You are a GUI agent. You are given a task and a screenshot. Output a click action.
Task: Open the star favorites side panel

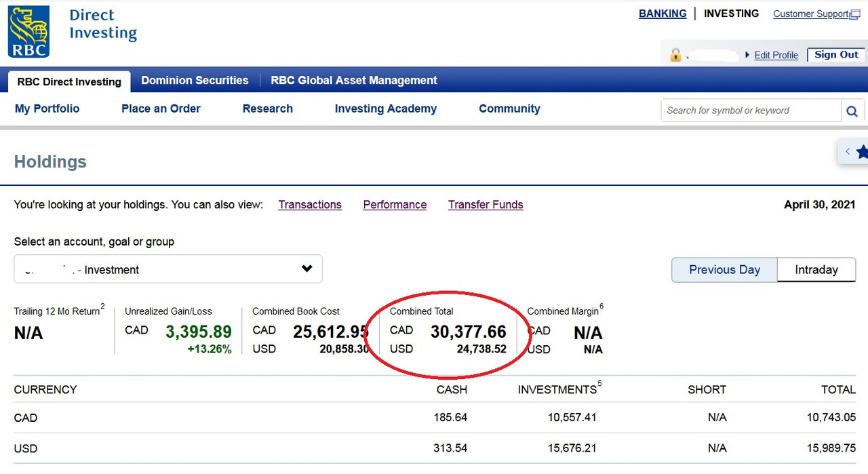(862, 152)
